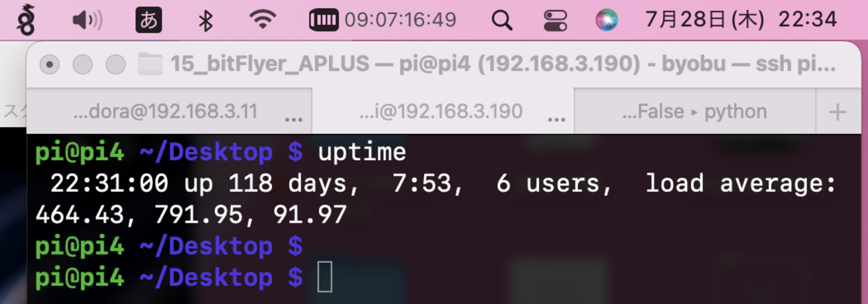Open the Japanese input source menu
The image size is (868, 304).
[x=149, y=20]
